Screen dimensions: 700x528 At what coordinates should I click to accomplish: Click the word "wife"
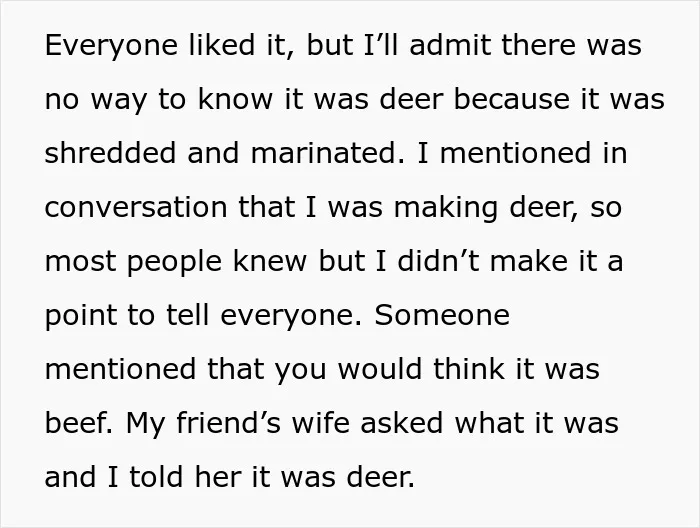[x=320, y=422]
